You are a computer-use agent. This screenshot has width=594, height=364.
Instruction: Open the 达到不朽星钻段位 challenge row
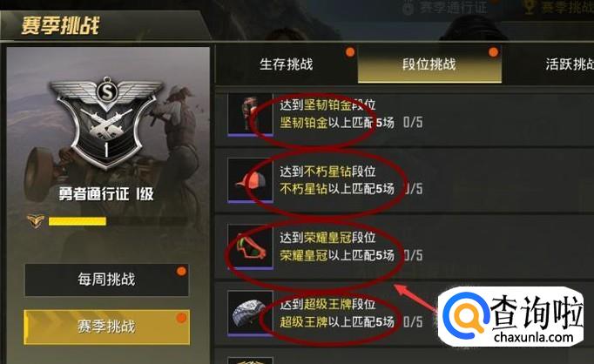coord(403,180)
